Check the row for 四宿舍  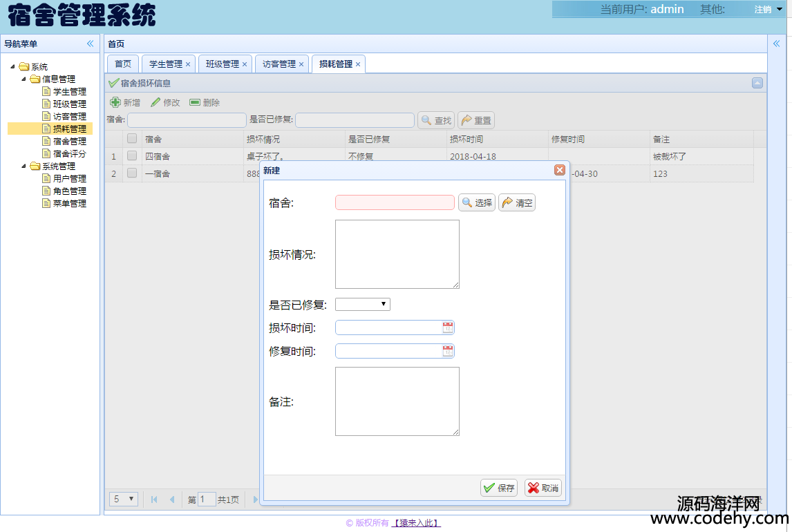coord(132,155)
